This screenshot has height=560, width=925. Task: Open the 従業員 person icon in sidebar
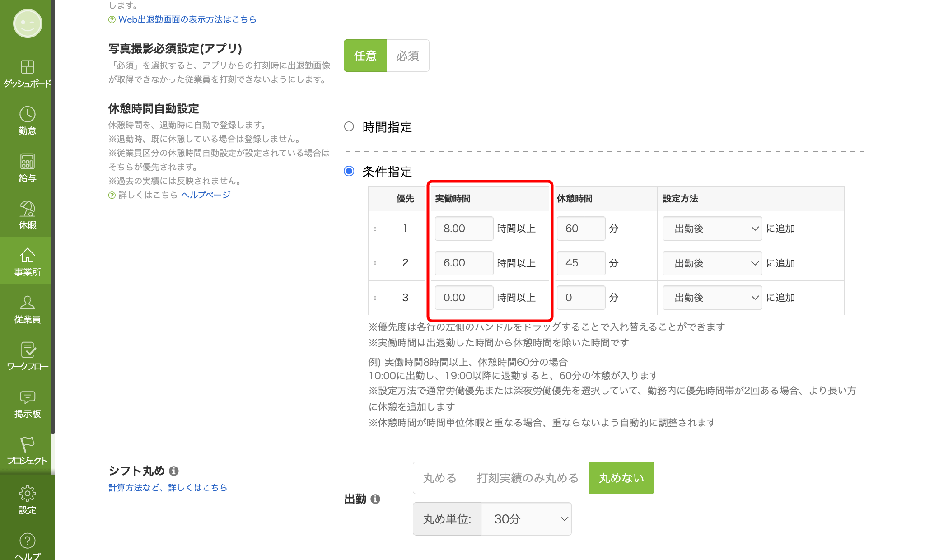(x=27, y=303)
